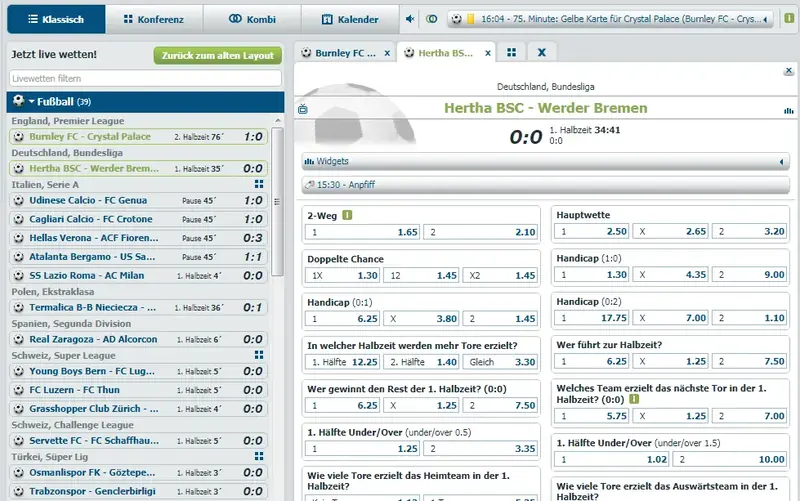Click the TV live stream icon

tap(303, 109)
